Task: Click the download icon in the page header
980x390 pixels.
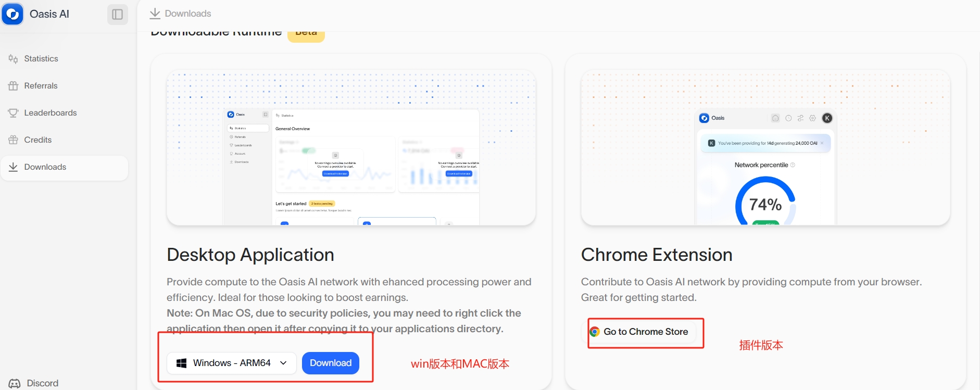Action: [155, 14]
